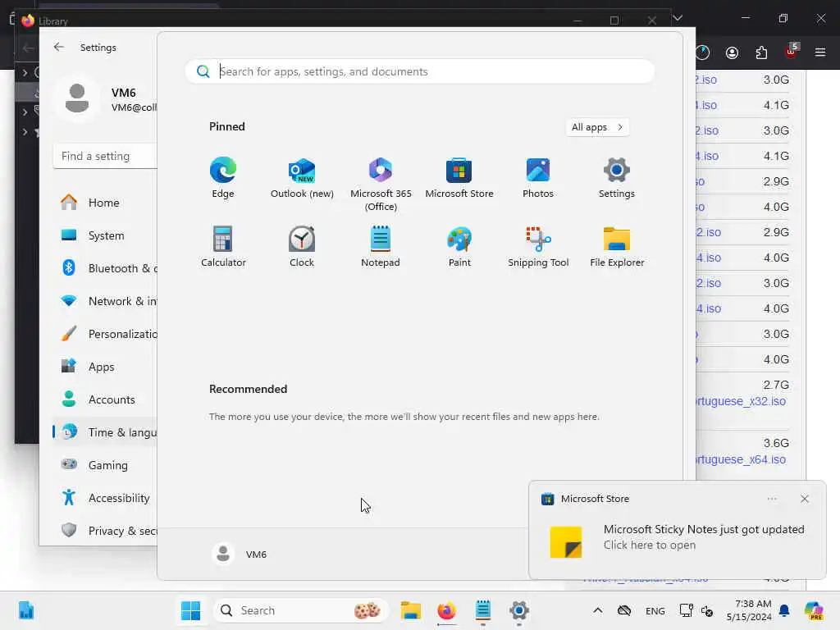Open the widgets icon on taskbar
The height and width of the screenshot is (630, 840).
coord(26,610)
